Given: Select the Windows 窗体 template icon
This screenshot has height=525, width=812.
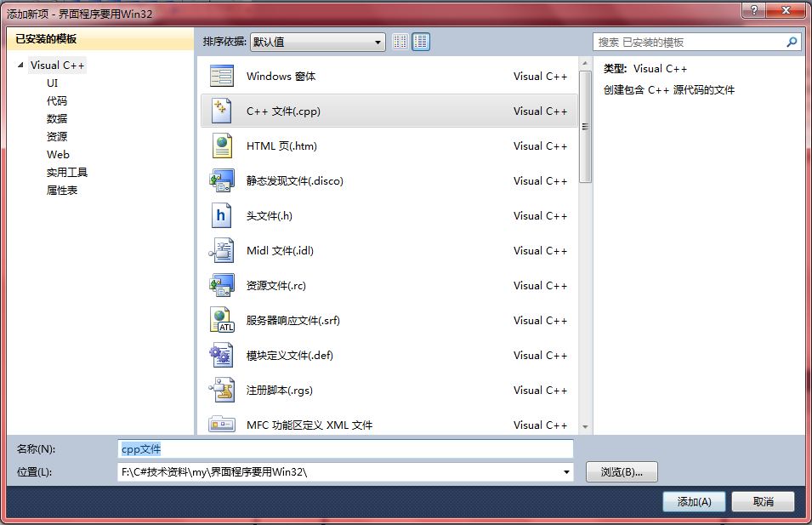Looking at the screenshot, I should (x=222, y=77).
